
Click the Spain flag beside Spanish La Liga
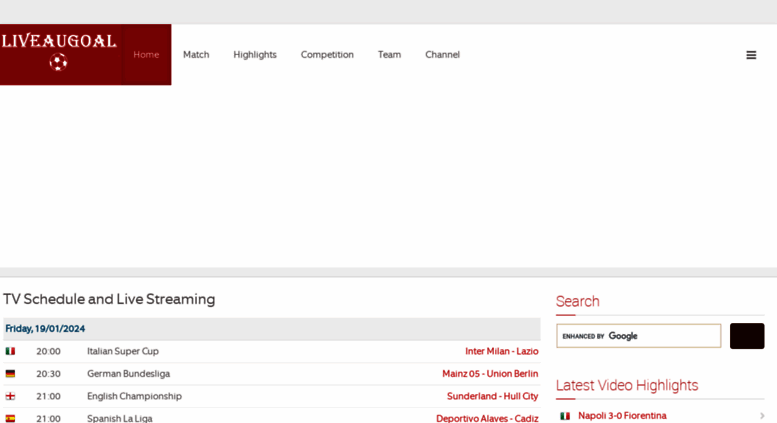(x=11, y=418)
